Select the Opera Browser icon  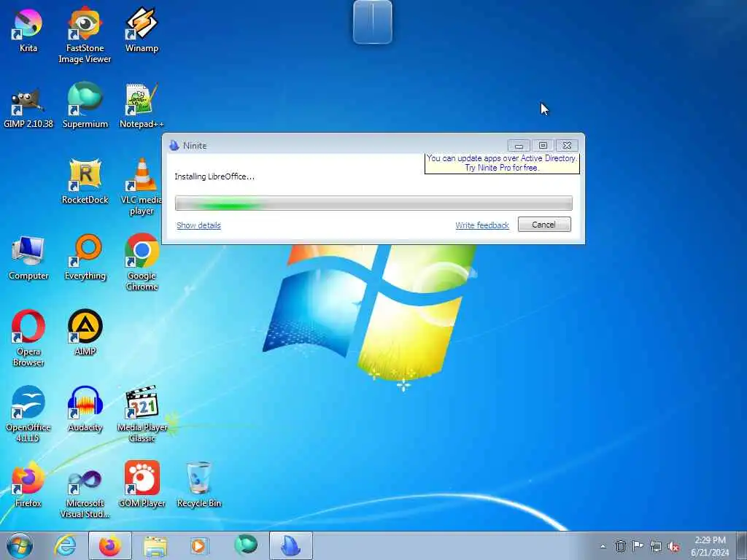click(28, 338)
